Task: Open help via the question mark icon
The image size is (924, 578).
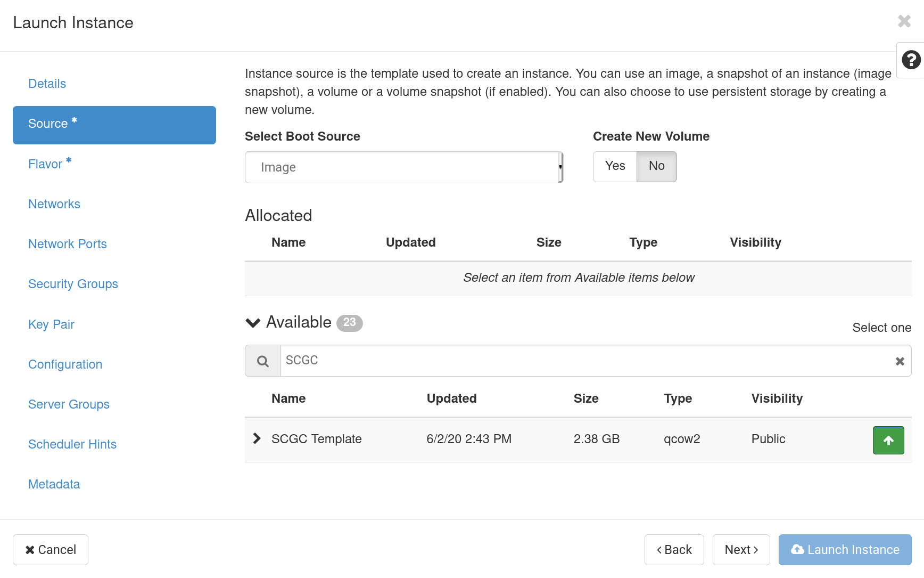Action: [x=911, y=60]
